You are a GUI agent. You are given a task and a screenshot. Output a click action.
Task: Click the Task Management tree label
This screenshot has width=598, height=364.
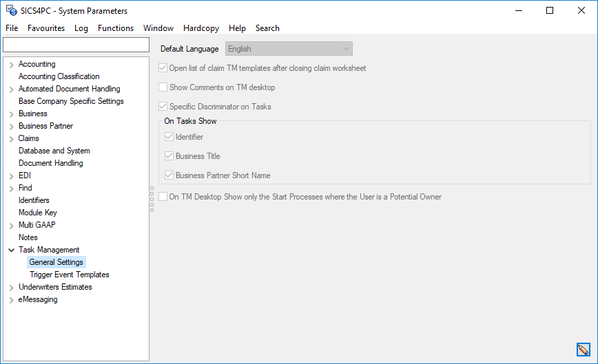coord(49,250)
